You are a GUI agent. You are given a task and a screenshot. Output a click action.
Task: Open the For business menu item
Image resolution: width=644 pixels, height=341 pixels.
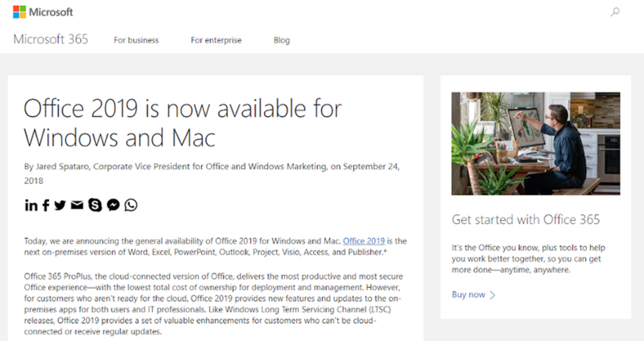pos(136,40)
